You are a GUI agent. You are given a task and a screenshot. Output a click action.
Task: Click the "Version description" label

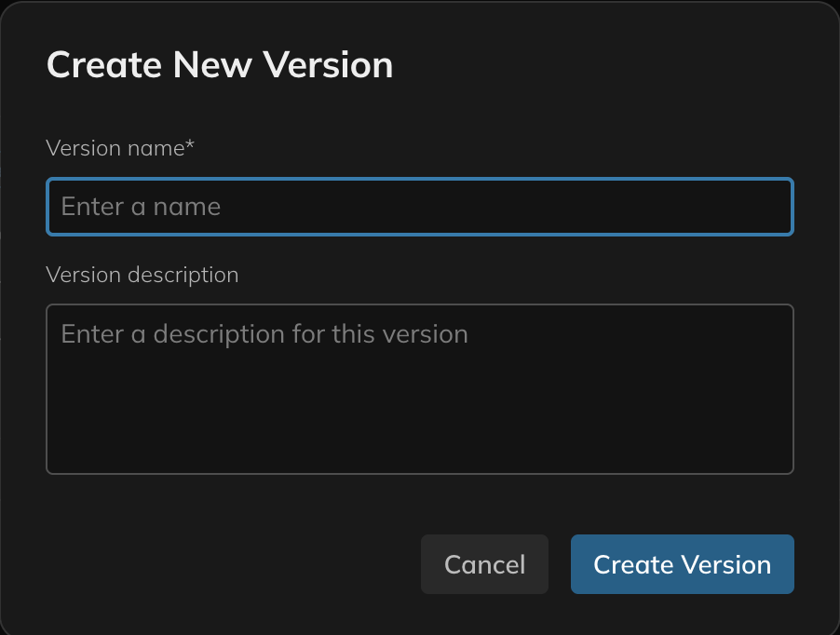[x=142, y=276]
